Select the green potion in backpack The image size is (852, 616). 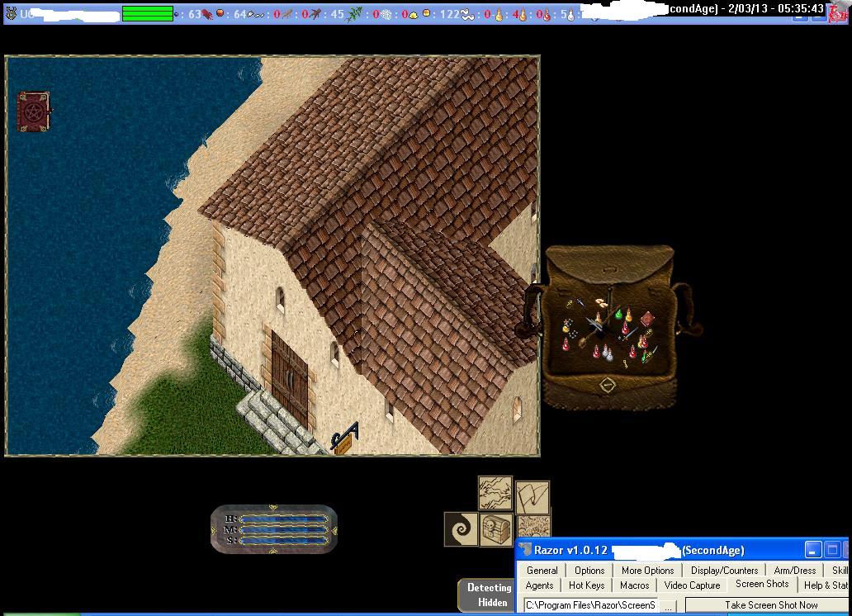click(617, 315)
